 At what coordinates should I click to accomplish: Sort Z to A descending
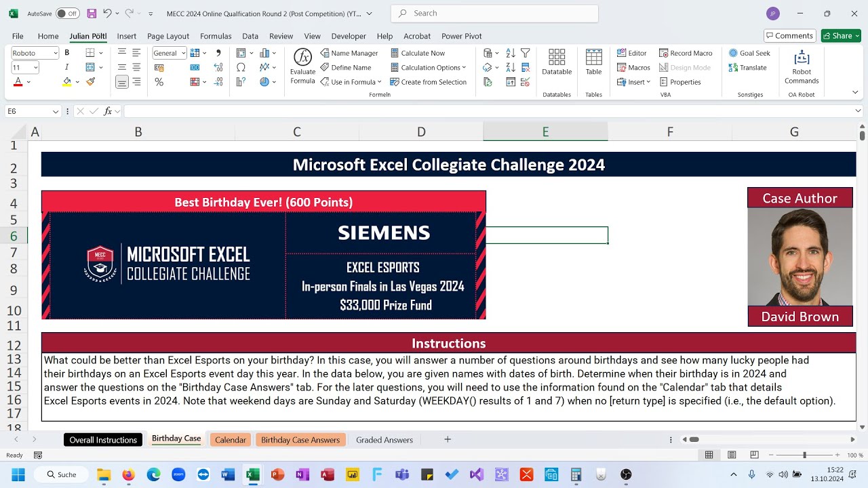click(511, 67)
